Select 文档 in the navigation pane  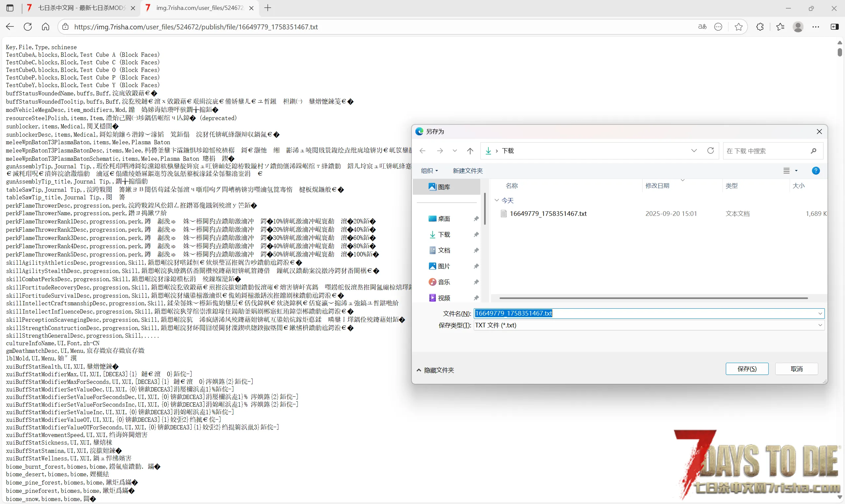[x=444, y=251]
